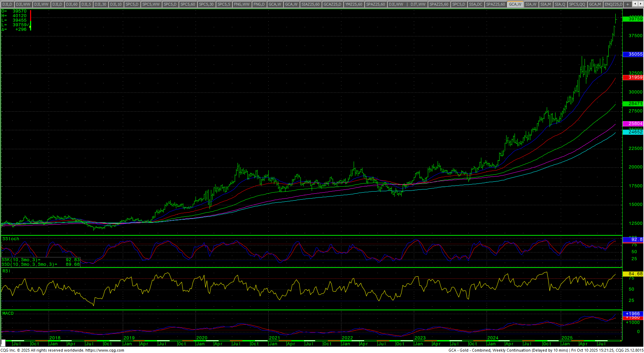Viewport: 644px width, 353px height.
Task: Click the red 31959 moving average price tag
Action: tap(633, 77)
